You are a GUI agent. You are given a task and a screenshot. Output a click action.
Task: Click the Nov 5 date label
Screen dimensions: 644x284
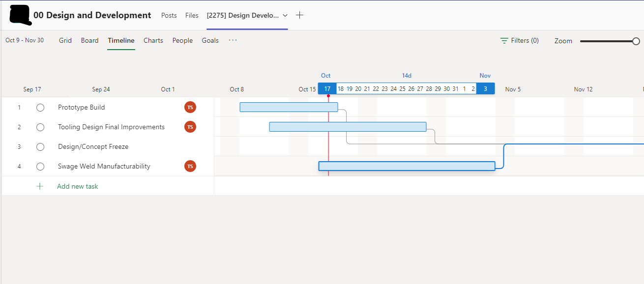click(513, 89)
